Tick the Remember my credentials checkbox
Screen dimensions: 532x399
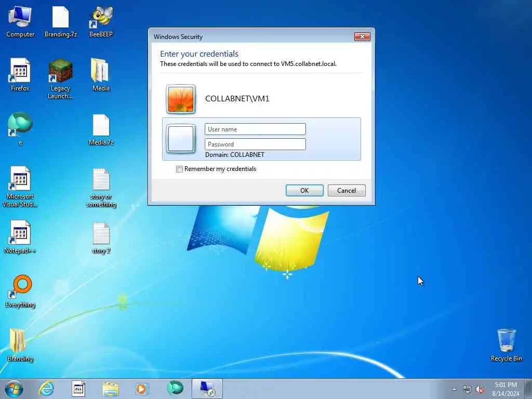[x=179, y=169]
